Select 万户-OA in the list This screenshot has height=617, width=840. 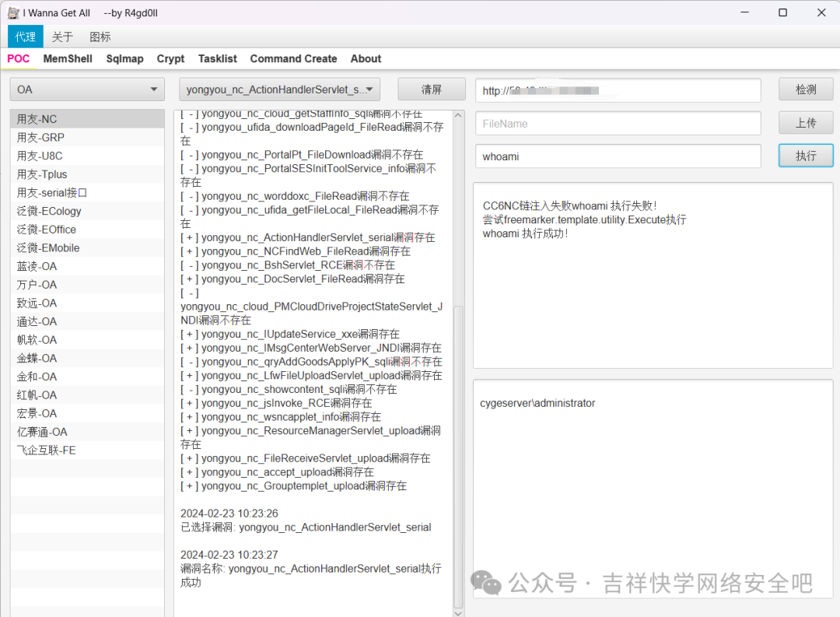click(x=87, y=285)
